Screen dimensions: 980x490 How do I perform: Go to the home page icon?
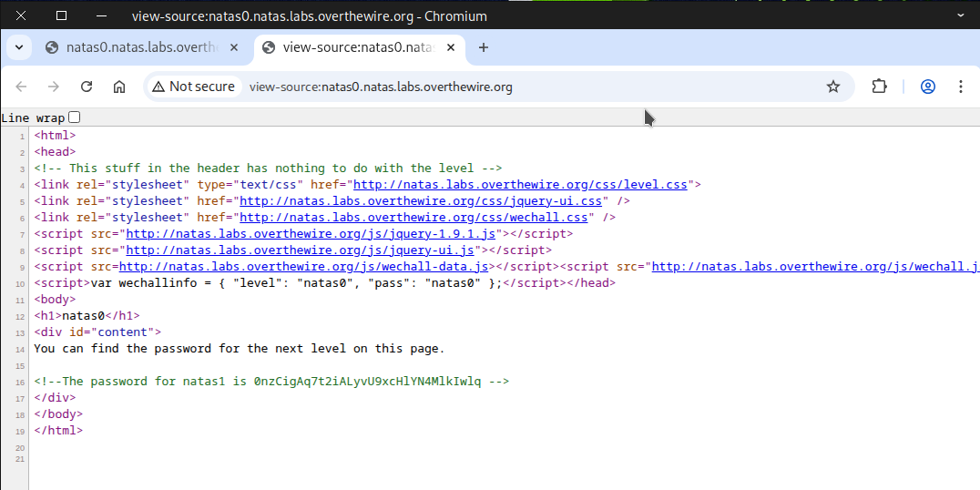(x=119, y=87)
